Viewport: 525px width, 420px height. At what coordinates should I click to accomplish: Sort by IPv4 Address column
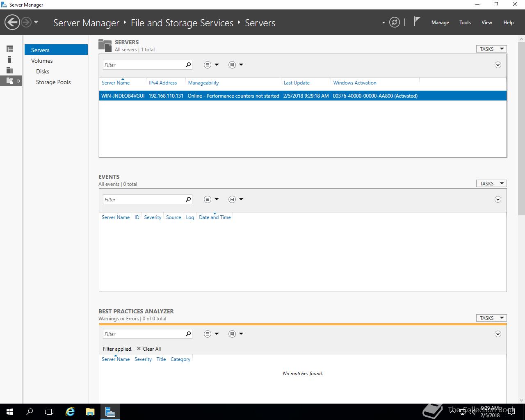click(163, 83)
